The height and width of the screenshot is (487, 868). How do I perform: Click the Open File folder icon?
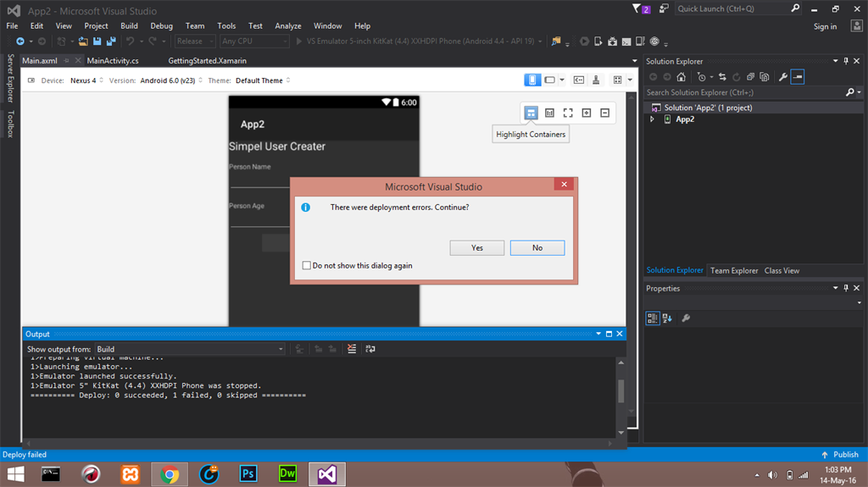pos(83,41)
